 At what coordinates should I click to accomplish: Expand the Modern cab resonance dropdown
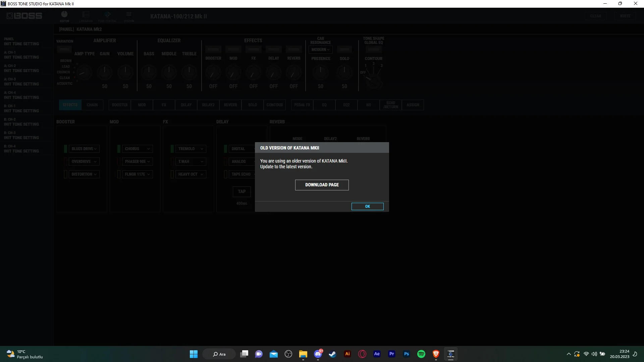(x=320, y=50)
